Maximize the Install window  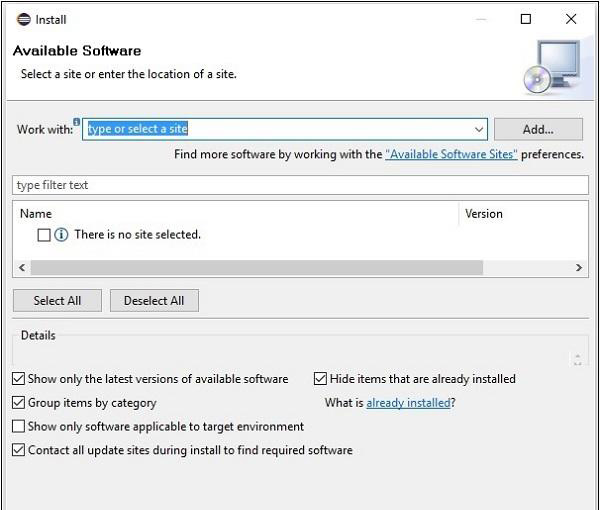pos(526,19)
